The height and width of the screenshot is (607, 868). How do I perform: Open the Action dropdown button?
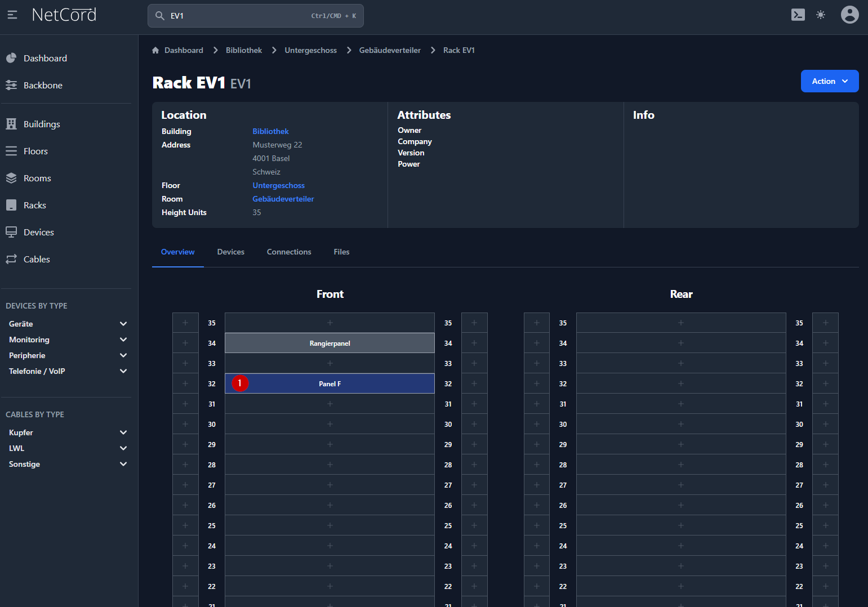(829, 81)
